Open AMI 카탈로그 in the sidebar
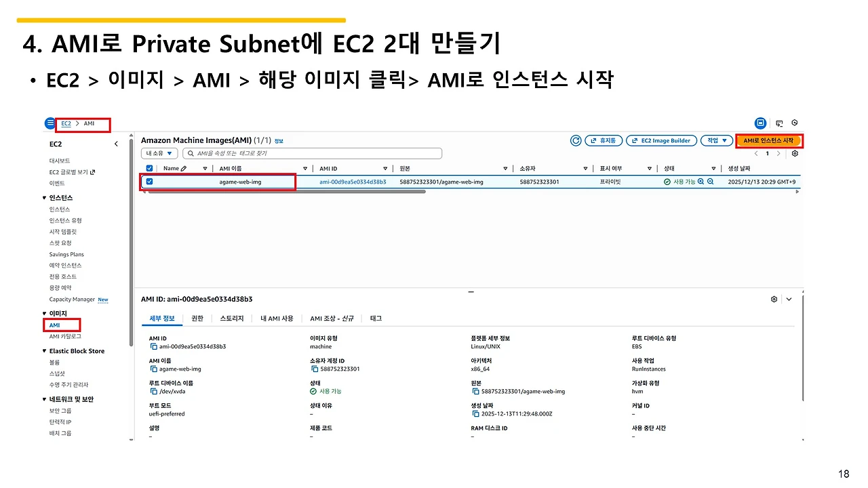The height and width of the screenshot is (488, 868). pyautogui.click(x=65, y=336)
